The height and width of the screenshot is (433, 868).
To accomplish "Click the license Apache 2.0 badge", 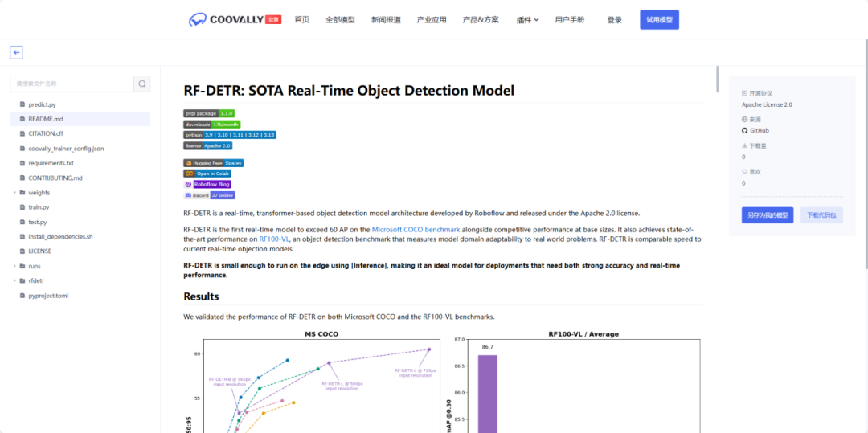I will pos(208,146).
